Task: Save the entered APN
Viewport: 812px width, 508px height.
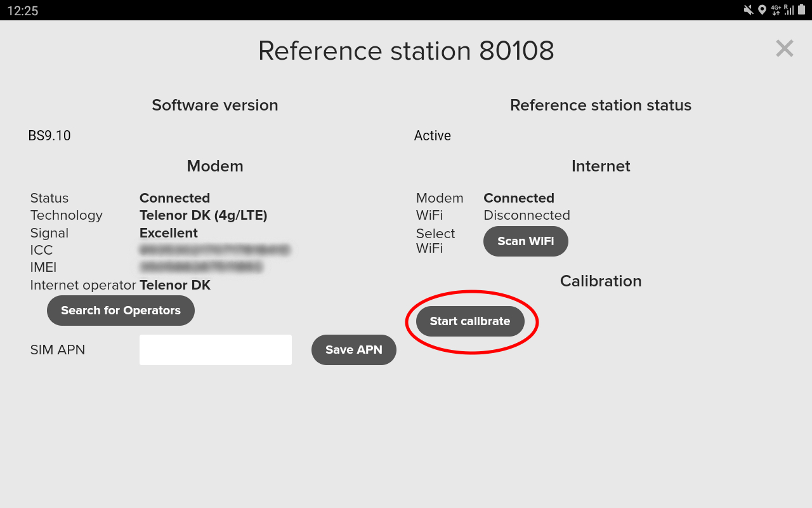Action: 353,350
